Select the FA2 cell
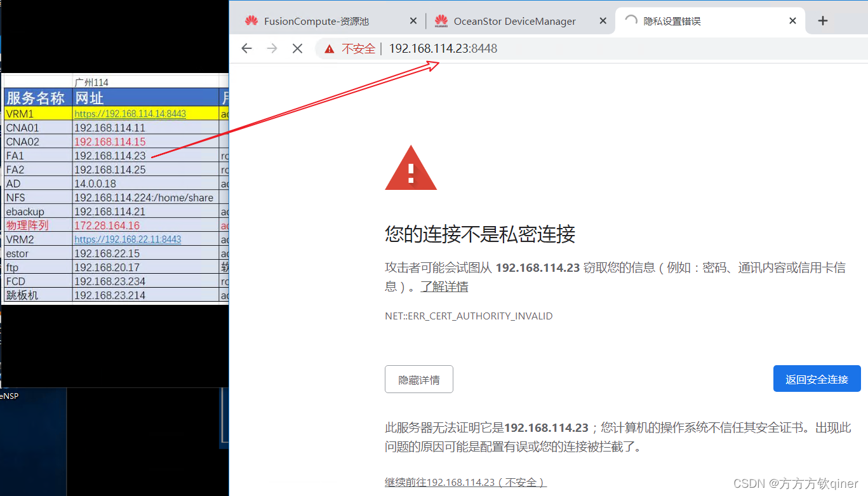 pyautogui.click(x=37, y=170)
